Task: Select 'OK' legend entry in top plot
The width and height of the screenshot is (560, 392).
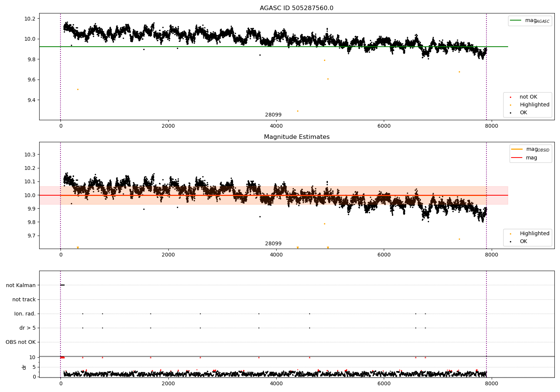Action: pos(523,113)
